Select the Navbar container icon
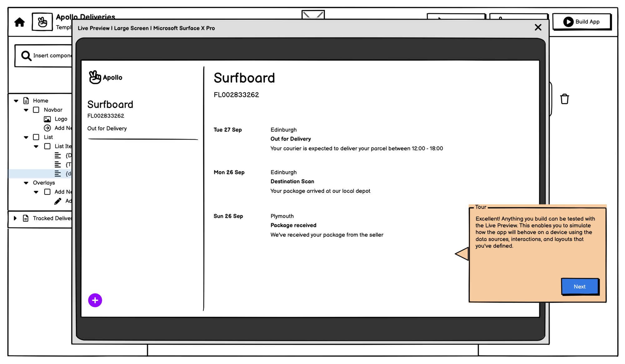The width and height of the screenshot is (625, 364). point(36,110)
